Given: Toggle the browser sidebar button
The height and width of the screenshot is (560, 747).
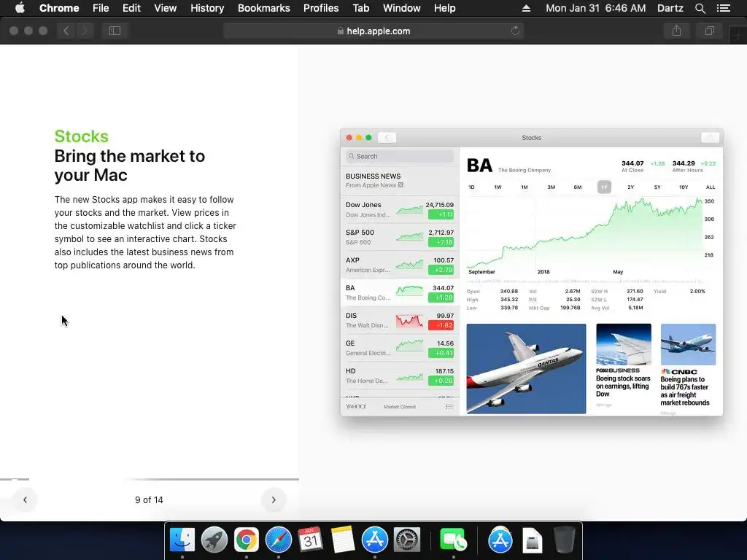Looking at the screenshot, I should [x=115, y=31].
